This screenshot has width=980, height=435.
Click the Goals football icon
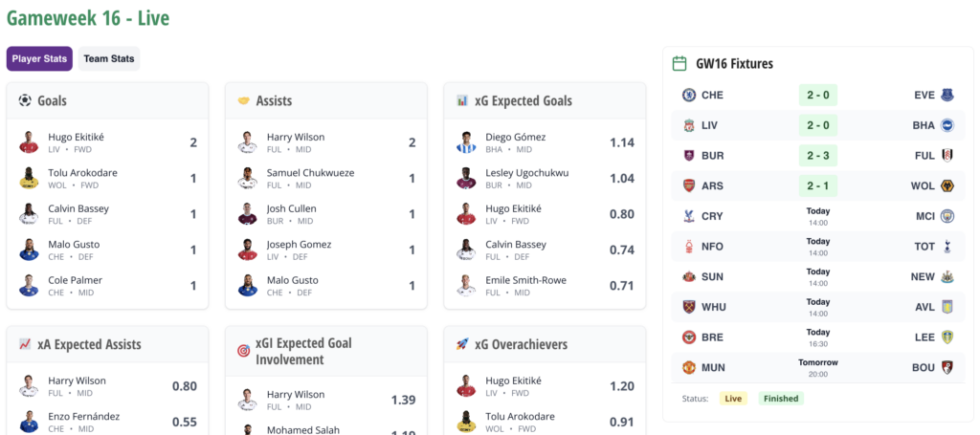[25, 100]
